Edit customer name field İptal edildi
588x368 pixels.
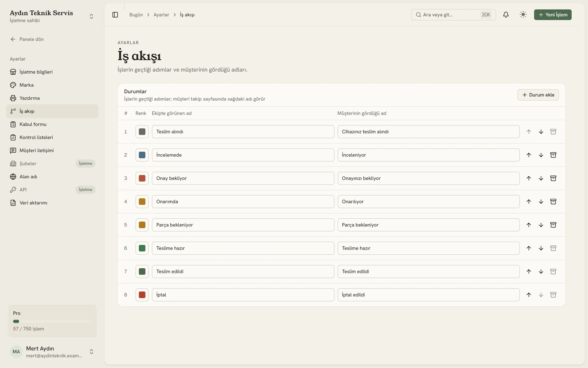428,295
